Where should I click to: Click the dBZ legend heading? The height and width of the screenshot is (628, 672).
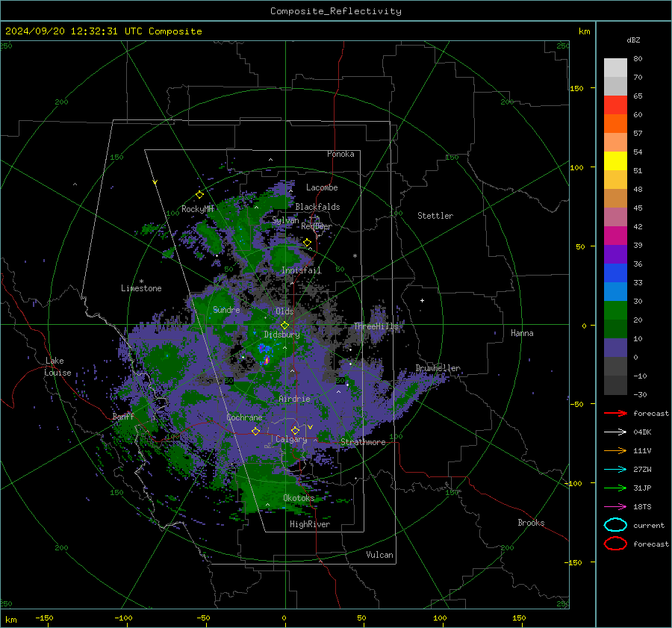[x=633, y=40]
